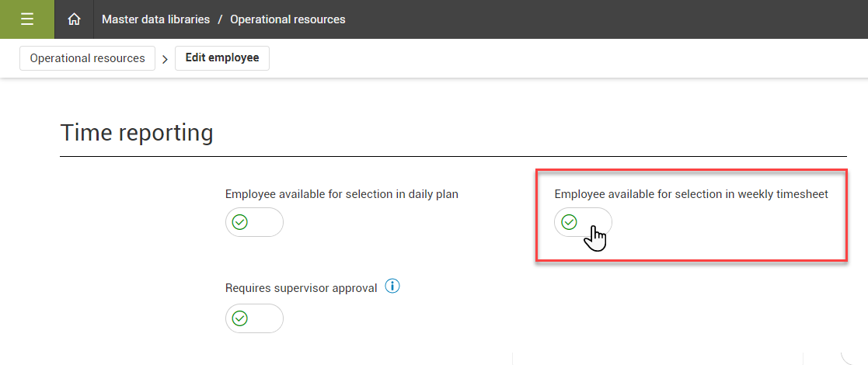This screenshot has width=868, height=365.
Task: Click the weekly timesheet availability label
Action: click(691, 194)
